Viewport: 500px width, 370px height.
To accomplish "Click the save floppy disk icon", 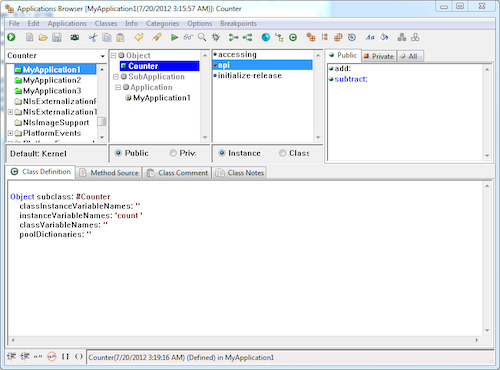I will coord(57,37).
